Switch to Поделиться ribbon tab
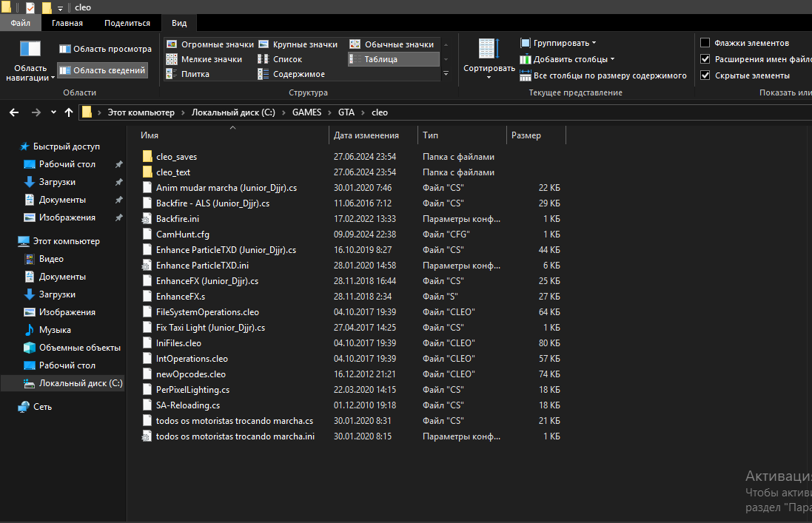 coord(127,23)
